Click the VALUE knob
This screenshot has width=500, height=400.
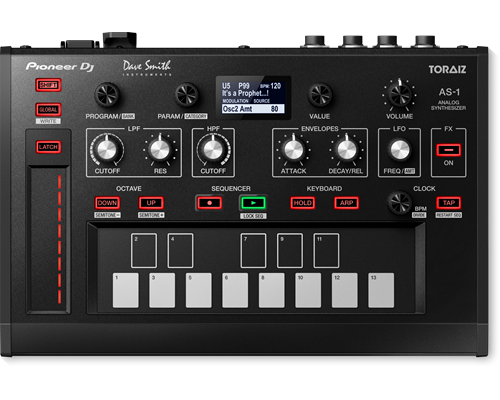[x=320, y=95]
